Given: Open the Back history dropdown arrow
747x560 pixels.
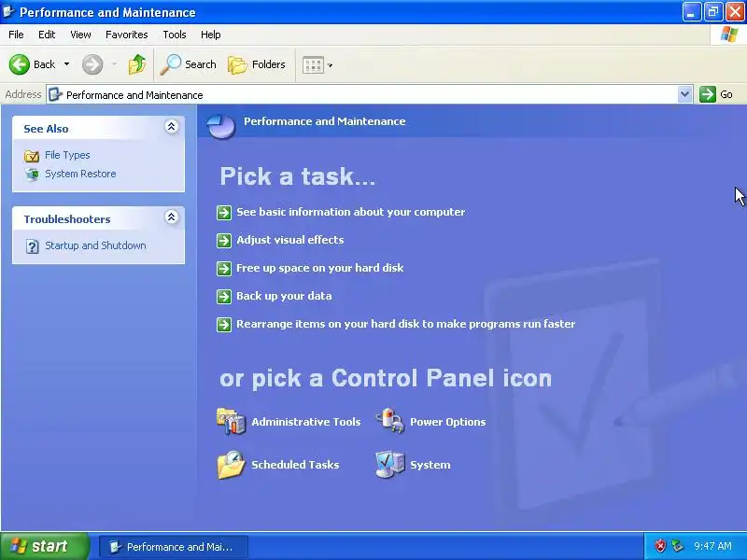Looking at the screenshot, I should 66,64.
